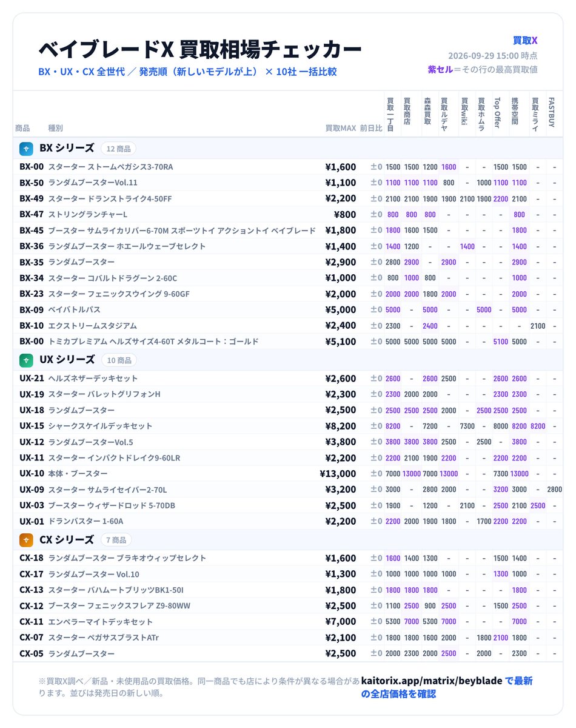This screenshot has width=576, height=728.
Task: Select the 買取一丁目 column header
Action: [x=390, y=114]
